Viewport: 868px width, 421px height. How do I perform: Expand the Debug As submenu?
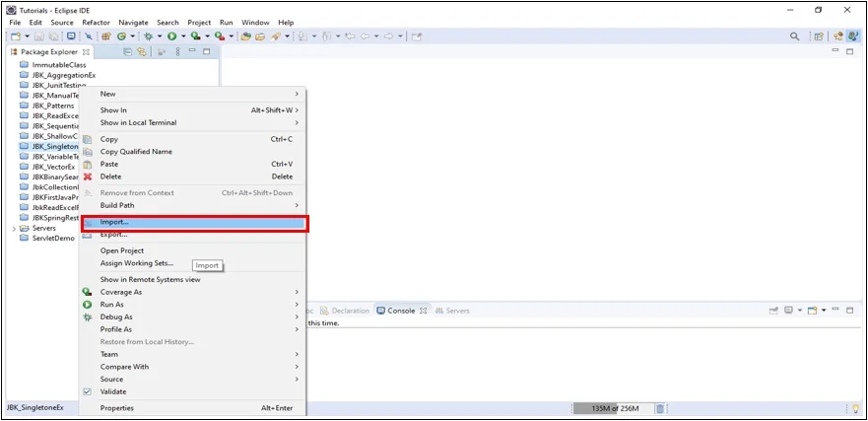pos(192,316)
